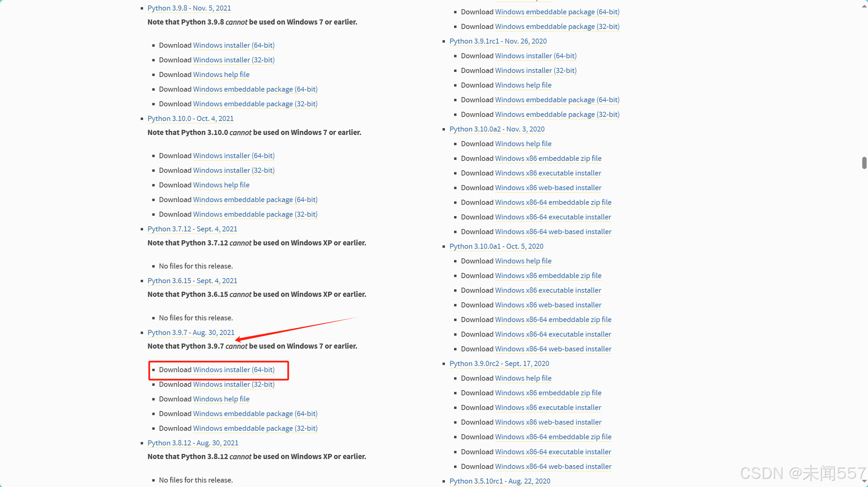Open Python 3.8.12 - Aug. 30, 2021 link
Image resolution: width=868 pixels, height=487 pixels.
tap(193, 443)
